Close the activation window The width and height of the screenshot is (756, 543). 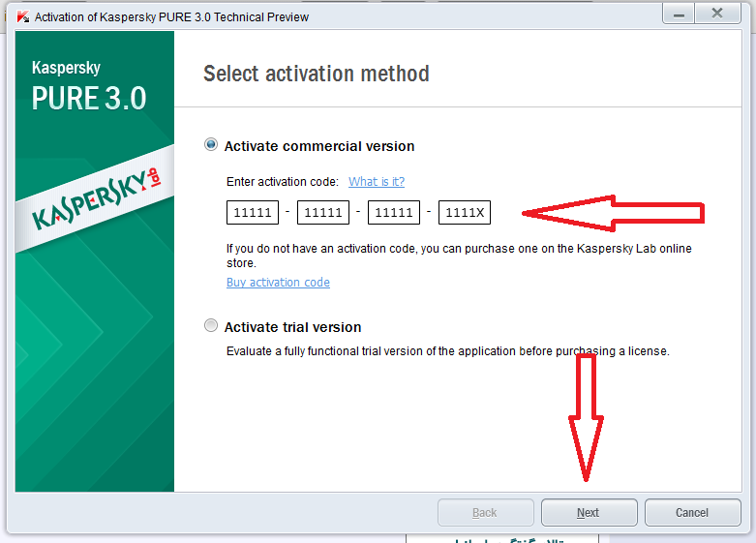pos(717,14)
